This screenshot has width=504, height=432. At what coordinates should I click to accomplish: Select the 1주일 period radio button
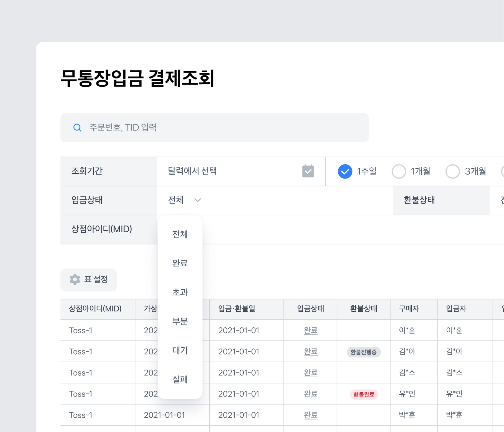click(x=345, y=171)
